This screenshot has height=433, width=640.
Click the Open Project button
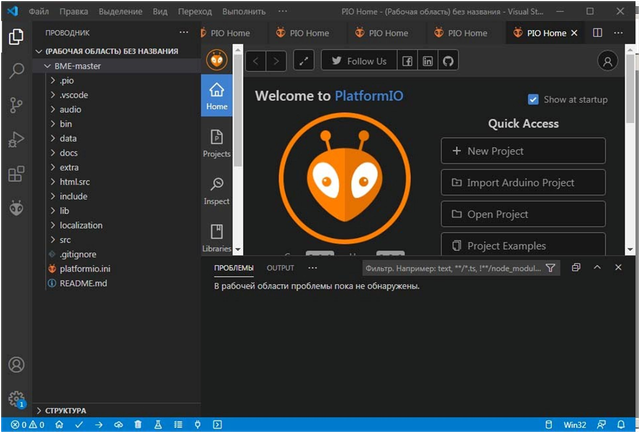click(523, 214)
